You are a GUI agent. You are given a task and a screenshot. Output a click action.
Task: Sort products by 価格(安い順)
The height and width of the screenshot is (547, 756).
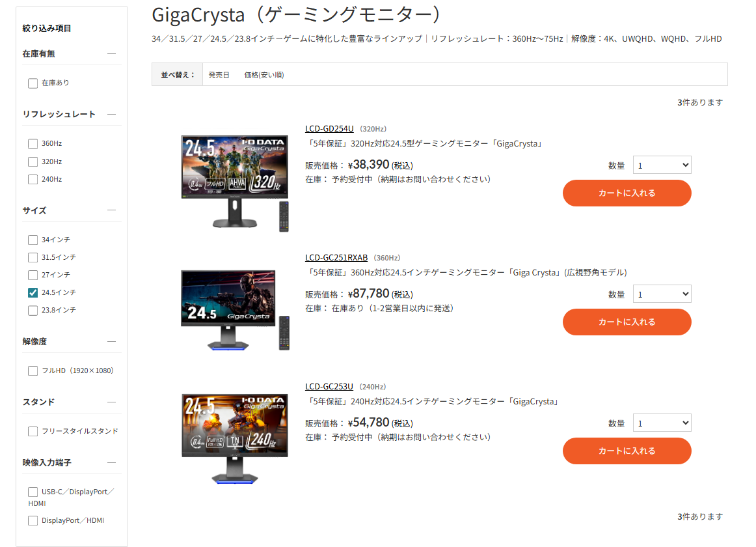pyautogui.click(x=264, y=75)
